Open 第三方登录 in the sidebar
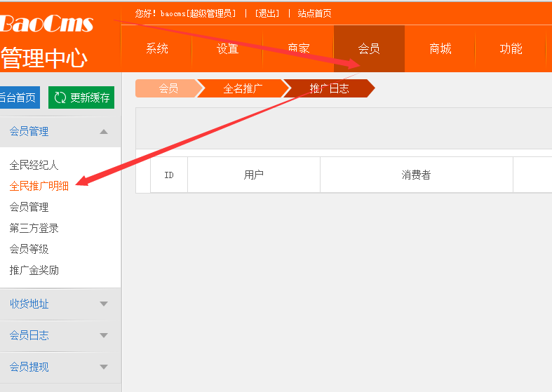 pyautogui.click(x=34, y=229)
